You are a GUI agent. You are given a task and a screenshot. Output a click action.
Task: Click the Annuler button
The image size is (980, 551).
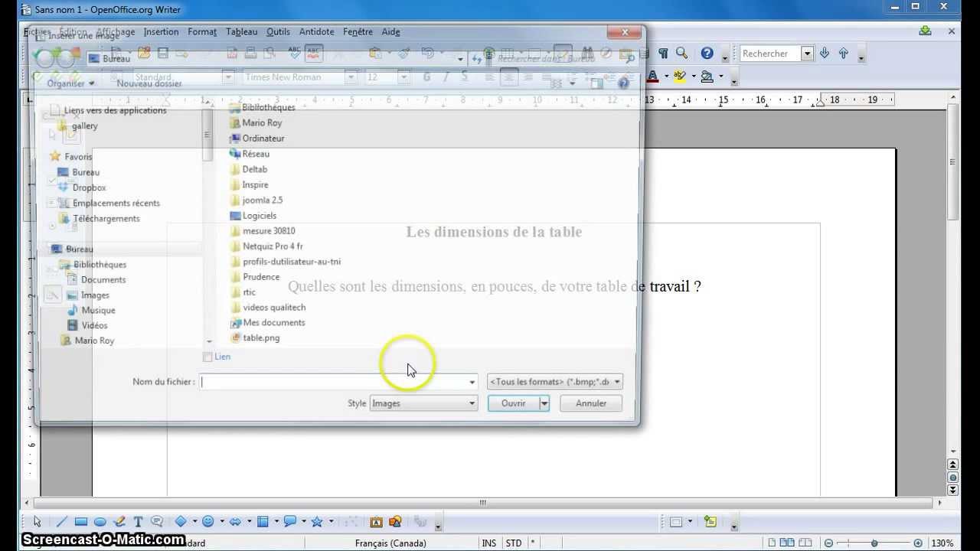tap(590, 403)
